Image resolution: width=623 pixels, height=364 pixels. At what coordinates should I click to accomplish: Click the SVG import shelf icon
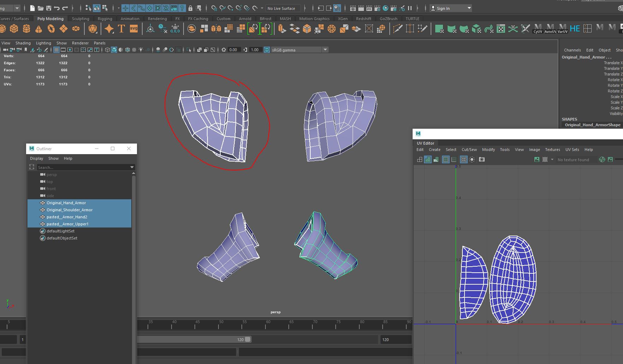pyautogui.click(x=133, y=29)
